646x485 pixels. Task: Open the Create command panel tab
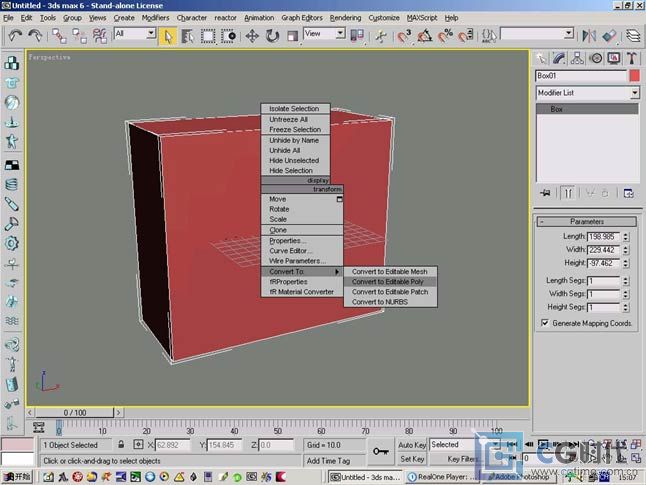541,59
